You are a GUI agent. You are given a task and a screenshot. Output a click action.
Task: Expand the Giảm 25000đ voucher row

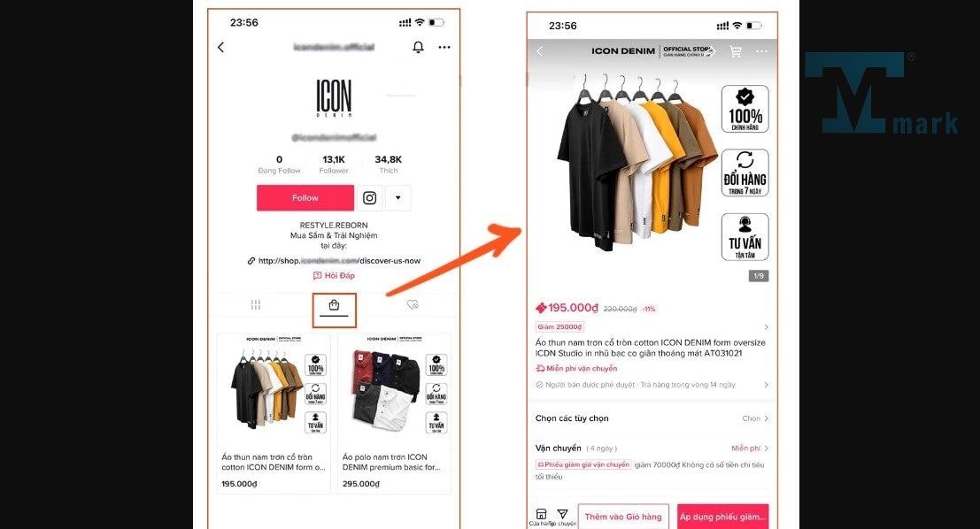652,326
